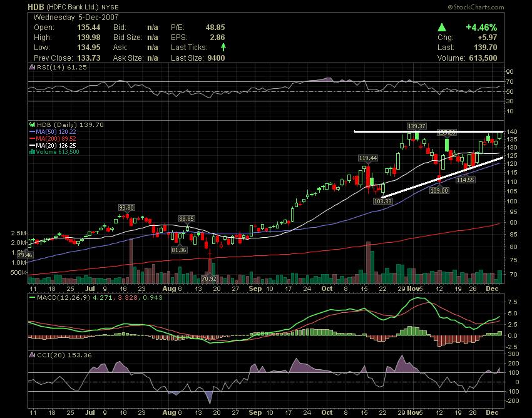The width and height of the screenshot is (532, 418).
Task: Click the 500K volume axis label
Action: [x=18, y=272]
